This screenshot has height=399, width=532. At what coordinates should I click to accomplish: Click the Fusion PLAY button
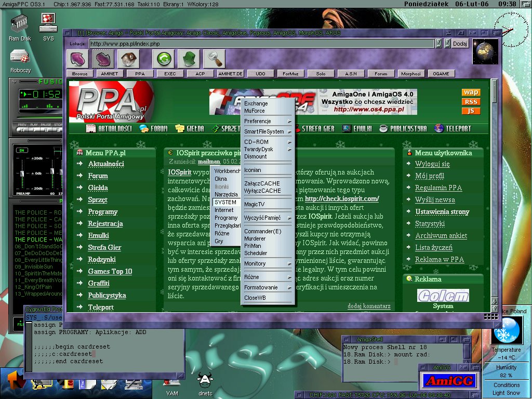tap(34, 129)
